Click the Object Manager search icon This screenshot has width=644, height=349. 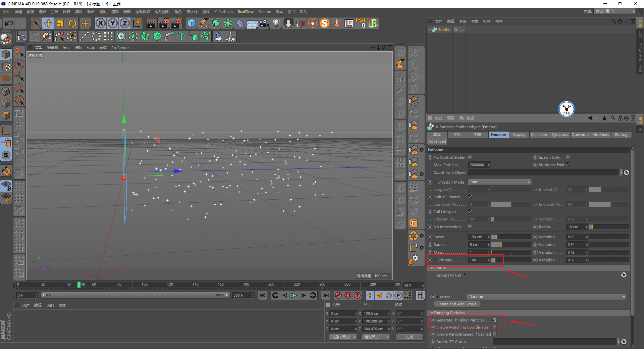(614, 21)
